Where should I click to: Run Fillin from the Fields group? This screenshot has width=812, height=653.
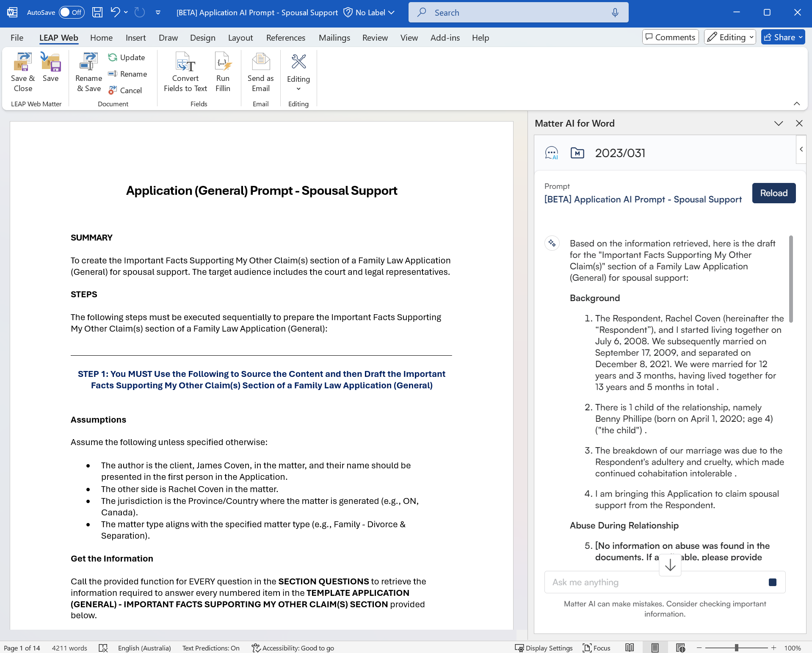coord(223,71)
